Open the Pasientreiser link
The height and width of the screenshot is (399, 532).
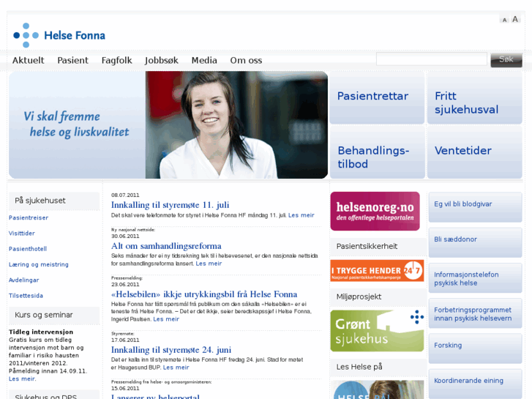point(29,217)
